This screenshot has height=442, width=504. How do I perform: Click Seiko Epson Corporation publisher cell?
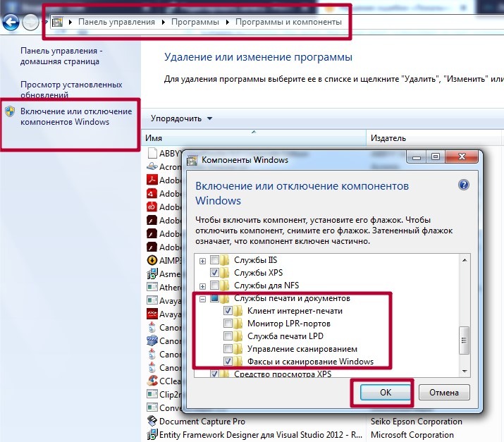pyautogui.click(x=417, y=421)
